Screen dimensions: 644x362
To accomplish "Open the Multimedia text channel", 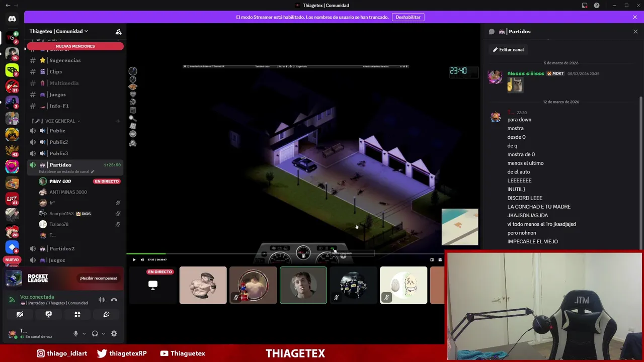I will [75, 83].
